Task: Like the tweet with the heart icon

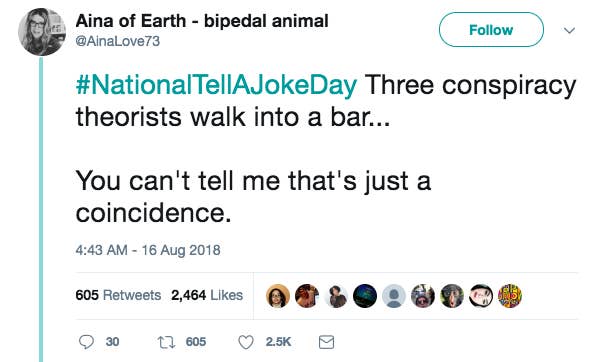Action: 246,342
